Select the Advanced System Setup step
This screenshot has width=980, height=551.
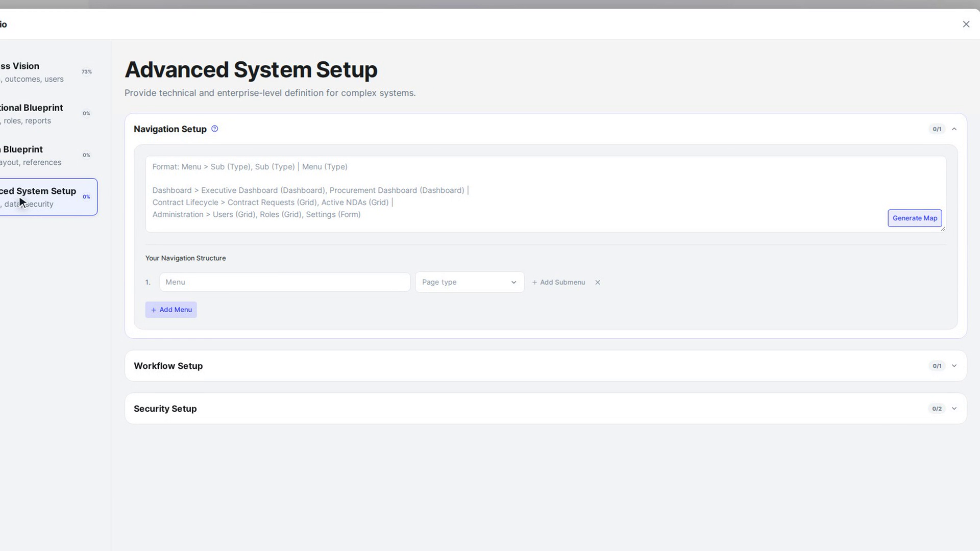coord(47,197)
